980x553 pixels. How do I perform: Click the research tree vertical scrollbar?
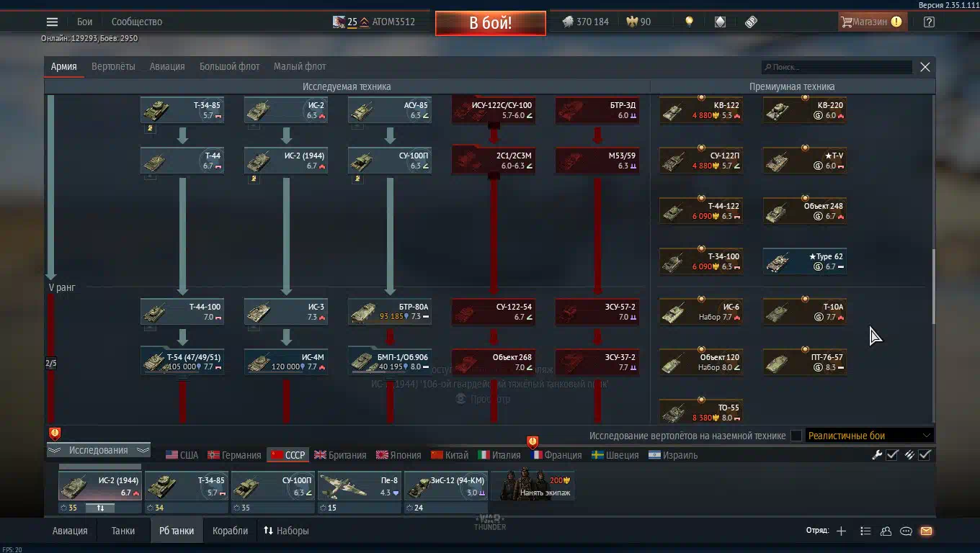tap(934, 286)
